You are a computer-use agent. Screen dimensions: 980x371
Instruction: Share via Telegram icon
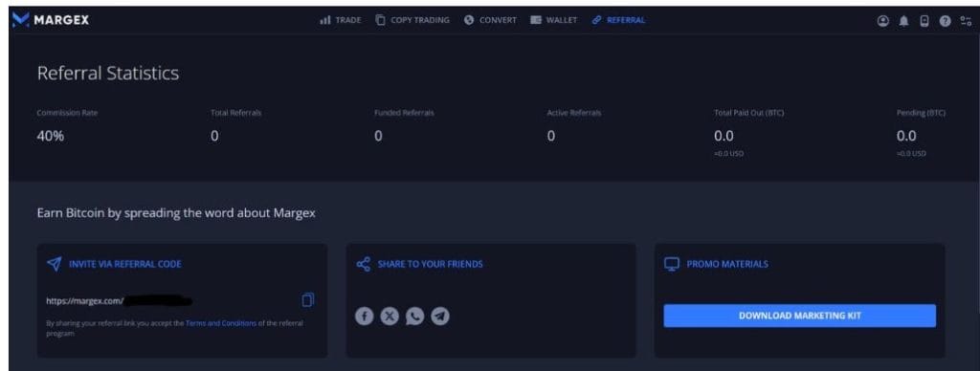[440, 316]
